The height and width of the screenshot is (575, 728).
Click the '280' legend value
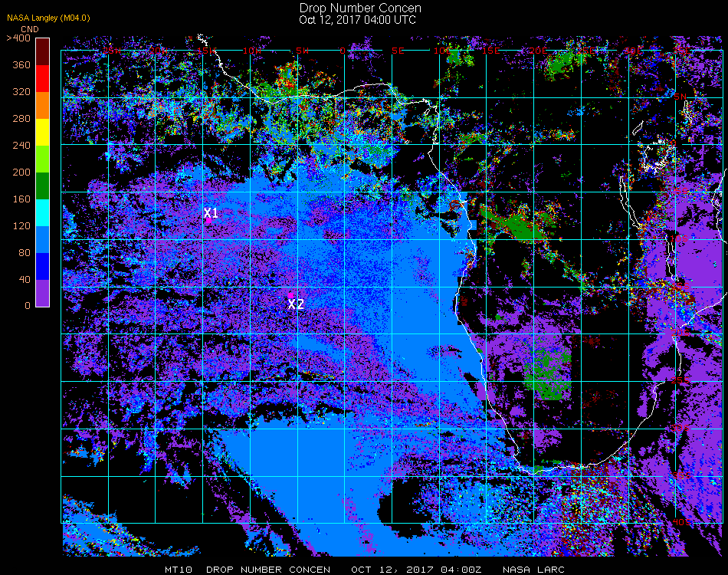pyautogui.click(x=21, y=119)
